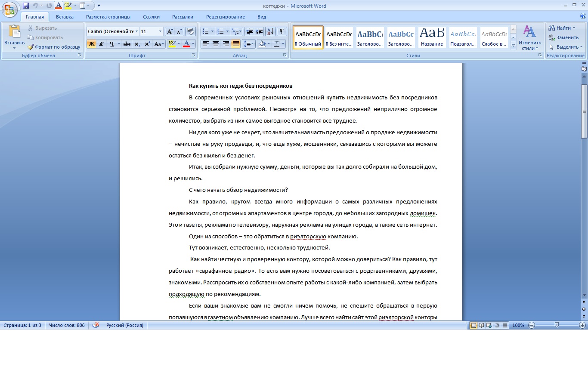Click the Save icon in quick access toolbar
588x379 pixels.
pos(26,6)
